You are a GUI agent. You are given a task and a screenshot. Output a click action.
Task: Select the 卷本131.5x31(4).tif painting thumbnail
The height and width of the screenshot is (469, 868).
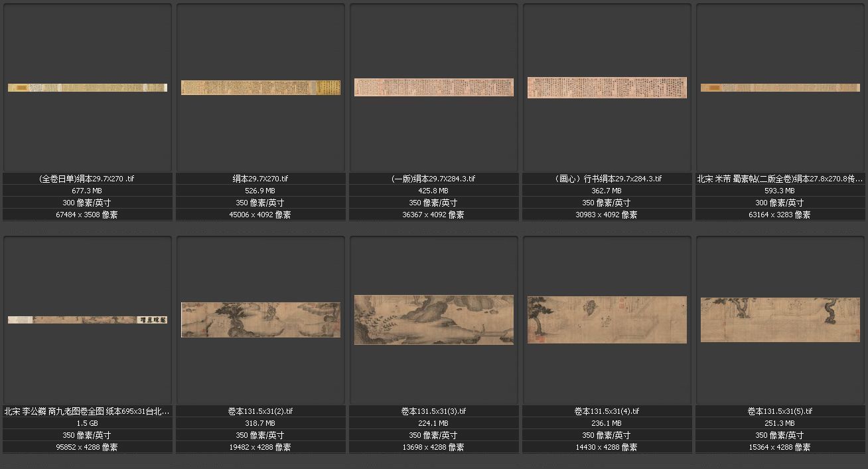click(607, 320)
